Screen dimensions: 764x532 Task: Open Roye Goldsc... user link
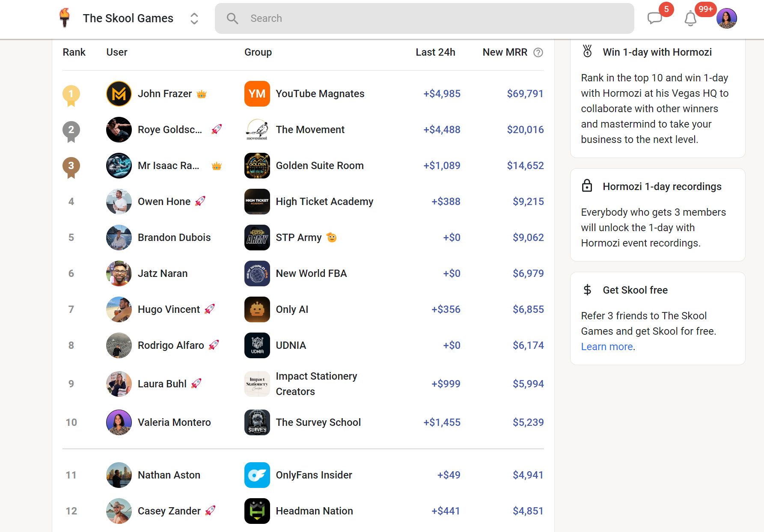[170, 130]
